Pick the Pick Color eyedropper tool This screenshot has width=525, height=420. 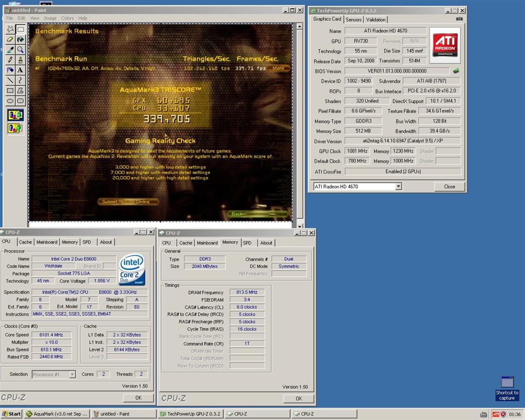coord(10,50)
